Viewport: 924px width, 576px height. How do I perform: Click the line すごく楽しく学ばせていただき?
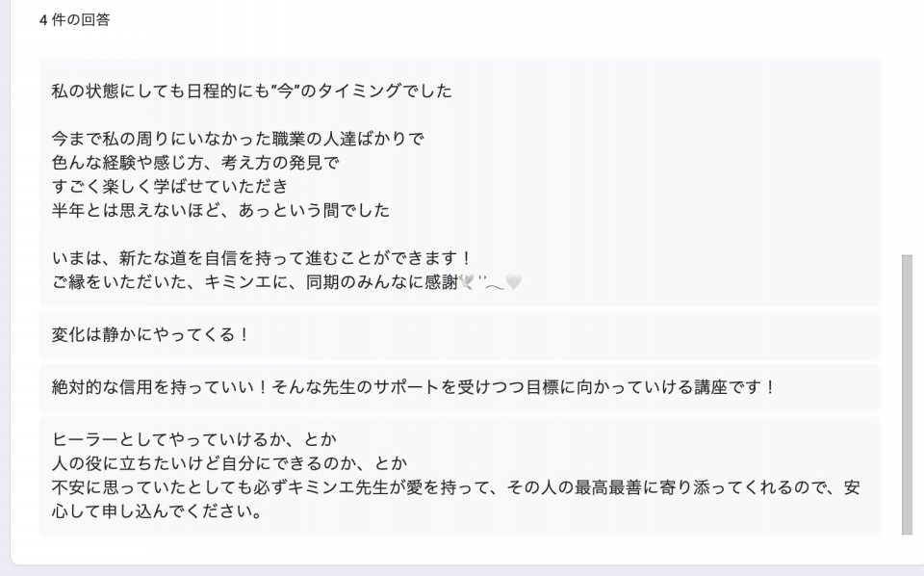pos(169,186)
